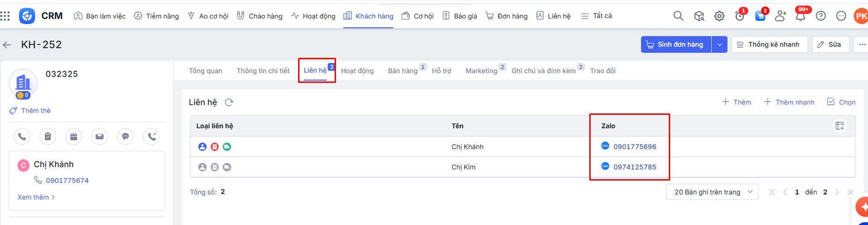The image size is (868, 225).
Task: Click the chat bubble icon in left panel
Action: pos(125,137)
